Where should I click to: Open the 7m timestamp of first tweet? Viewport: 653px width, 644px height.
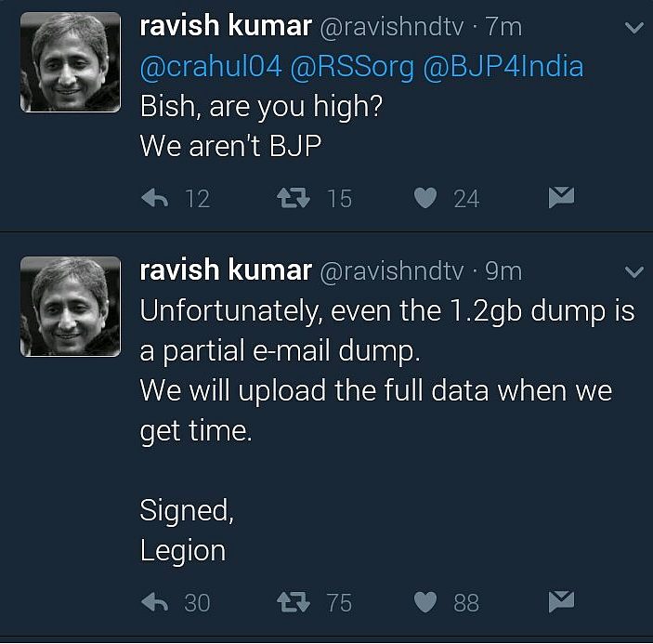point(503,27)
